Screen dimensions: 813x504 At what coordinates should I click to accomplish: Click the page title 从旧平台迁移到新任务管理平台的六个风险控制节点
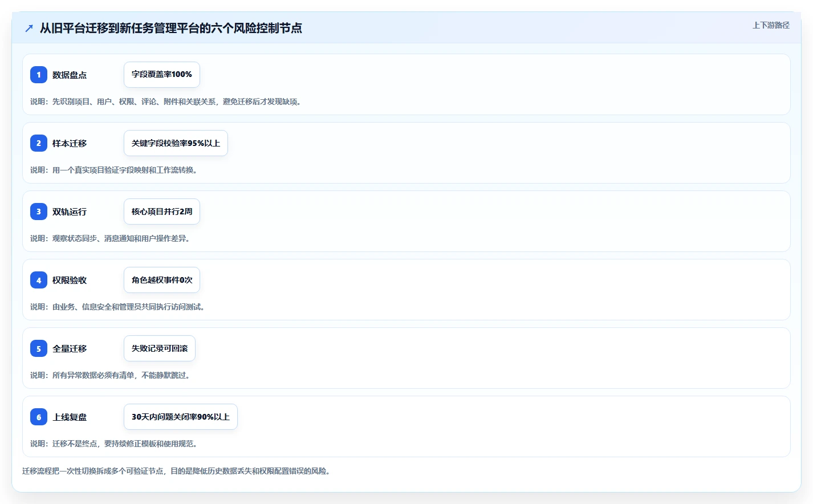pos(171,28)
